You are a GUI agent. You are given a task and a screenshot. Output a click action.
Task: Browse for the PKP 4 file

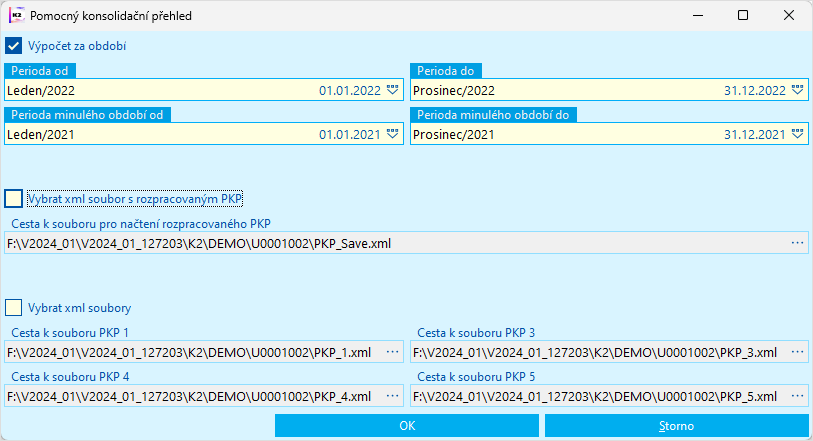tap(393, 396)
